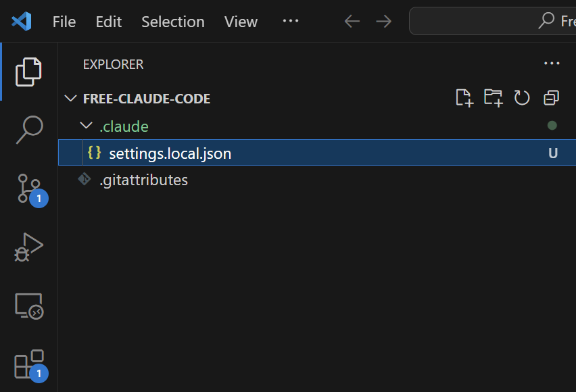The image size is (576, 392).
Task: Collapse the FREE-CLAUDE-CODE workspace section
Action: point(70,98)
